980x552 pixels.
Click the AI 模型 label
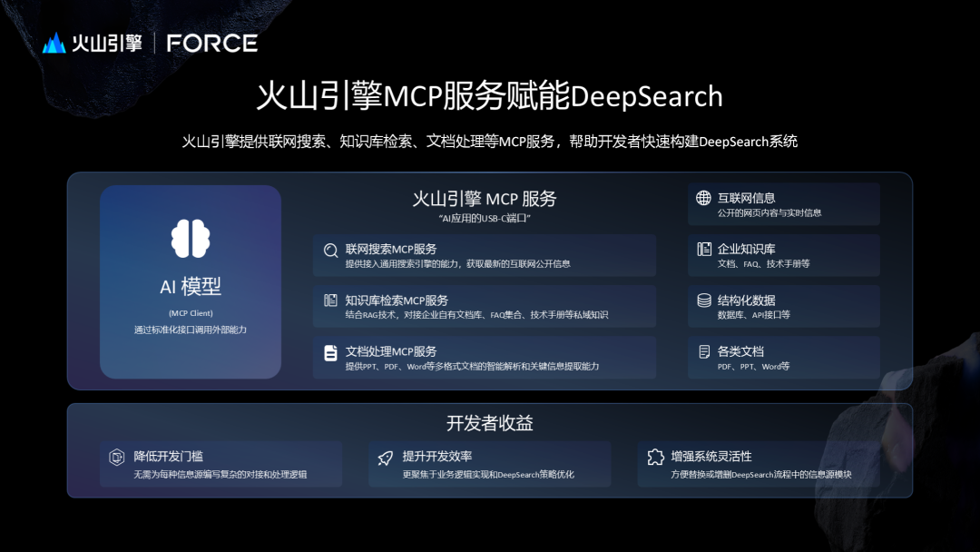[191, 286]
